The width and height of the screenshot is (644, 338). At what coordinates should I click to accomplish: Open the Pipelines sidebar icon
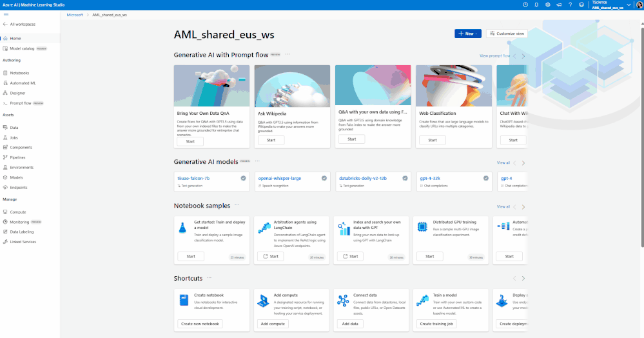(x=5, y=157)
